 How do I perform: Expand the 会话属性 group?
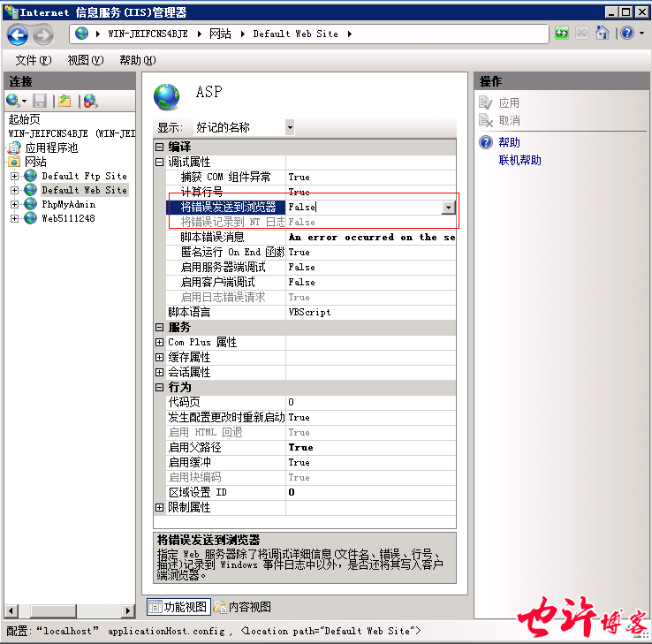[x=159, y=372]
